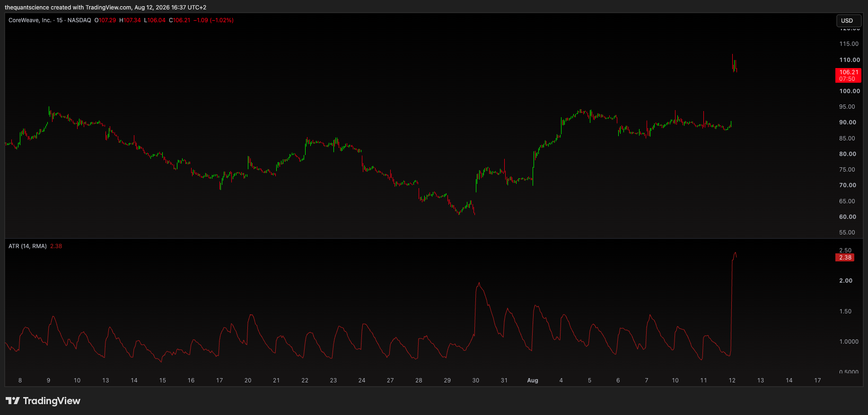This screenshot has height=415, width=868.
Task: Click the 1.50 ATR axis label
Action: coord(845,311)
